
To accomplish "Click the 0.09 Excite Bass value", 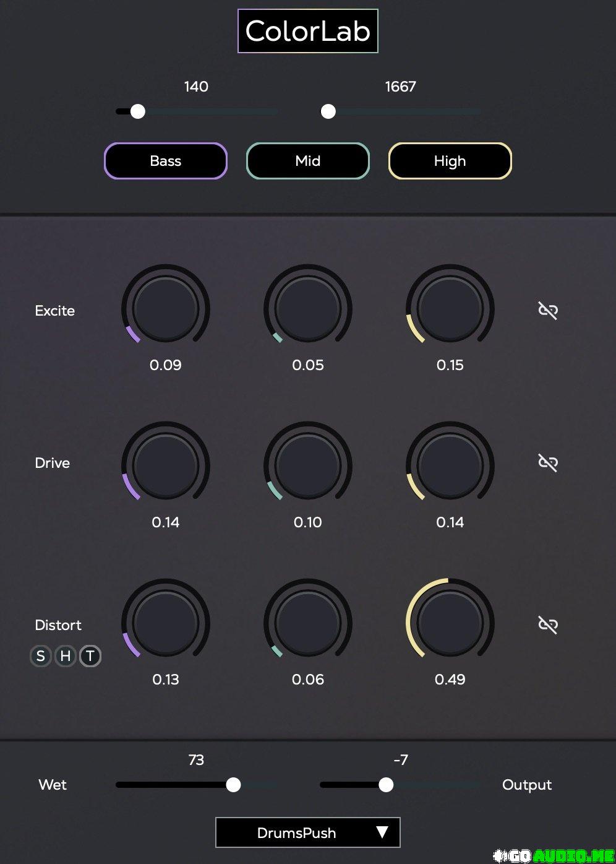I will tap(166, 365).
